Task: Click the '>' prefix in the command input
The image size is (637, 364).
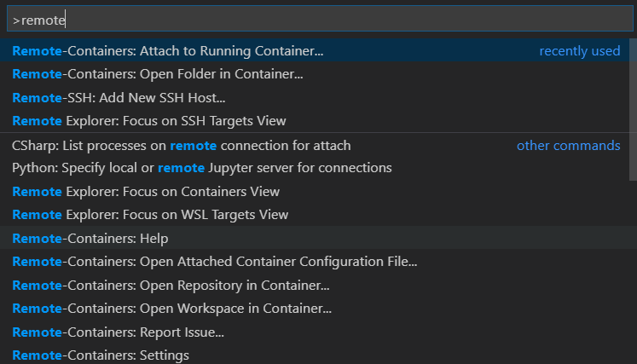Action: coord(16,19)
